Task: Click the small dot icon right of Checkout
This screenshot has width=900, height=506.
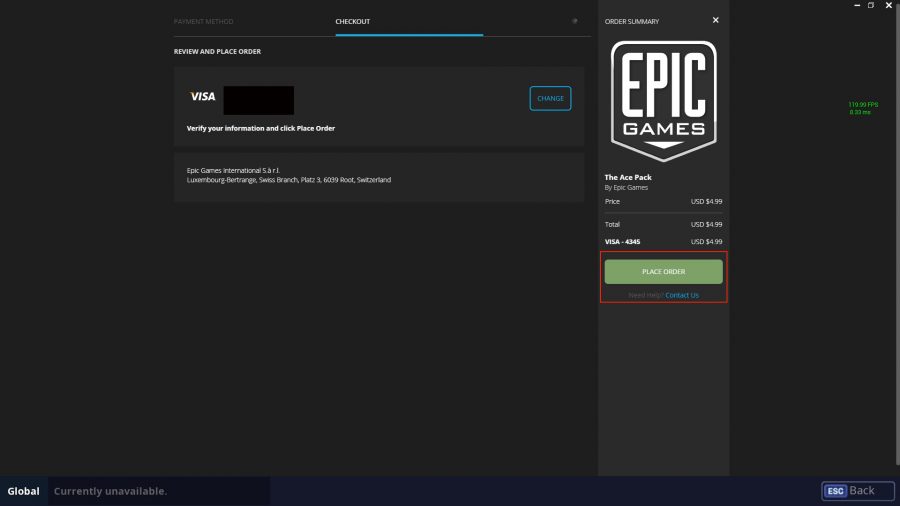Action: [574, 20]
